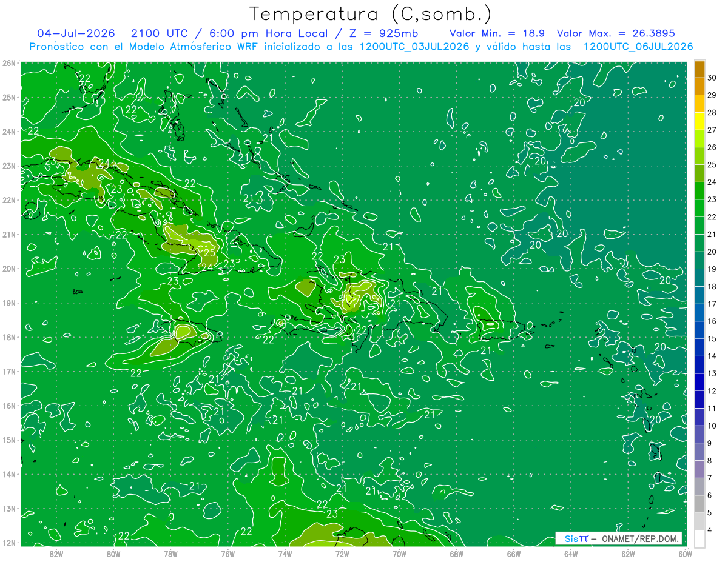Click the purple swatch between 8 and 9

699,452
